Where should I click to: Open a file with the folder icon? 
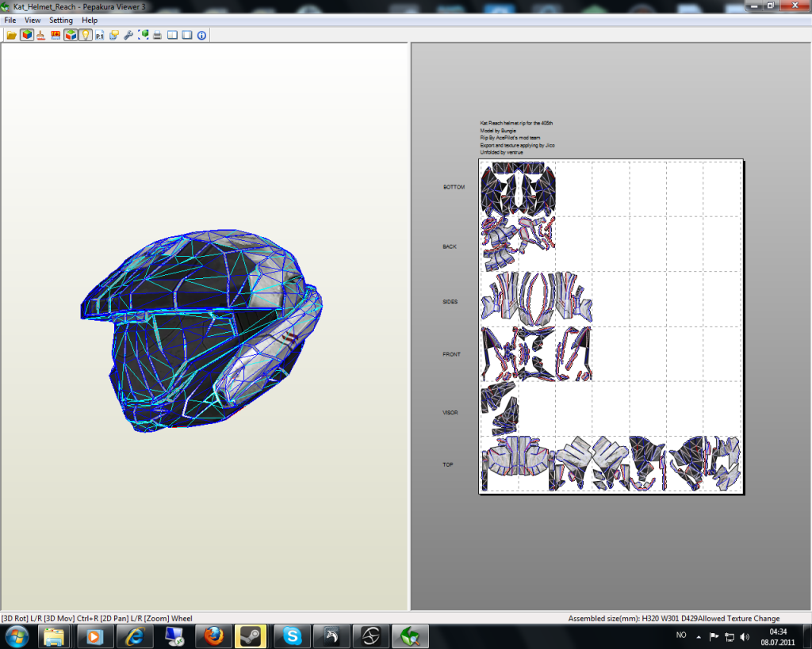coord(11,35)
